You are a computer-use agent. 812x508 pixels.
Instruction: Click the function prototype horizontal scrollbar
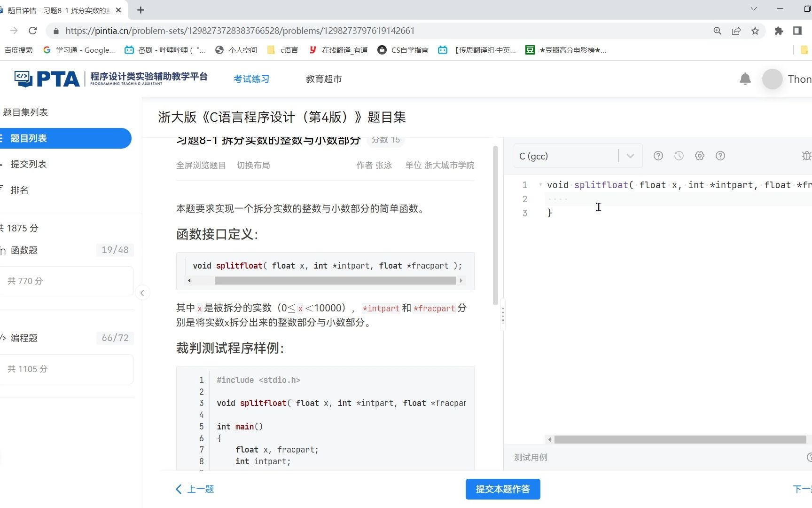335,281
